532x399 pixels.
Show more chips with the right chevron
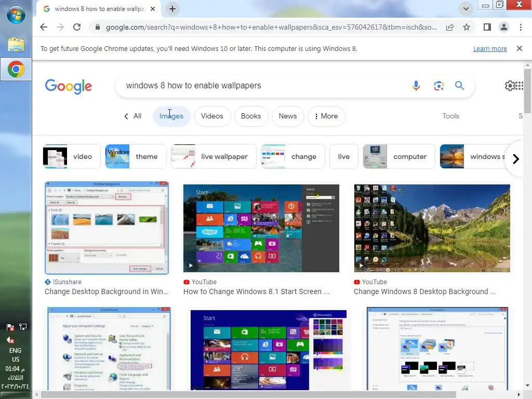point(516,159)
